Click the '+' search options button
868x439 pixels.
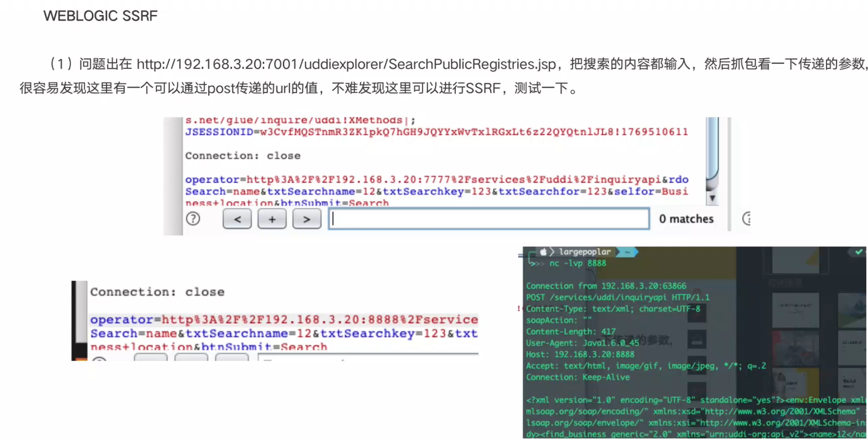272,219
